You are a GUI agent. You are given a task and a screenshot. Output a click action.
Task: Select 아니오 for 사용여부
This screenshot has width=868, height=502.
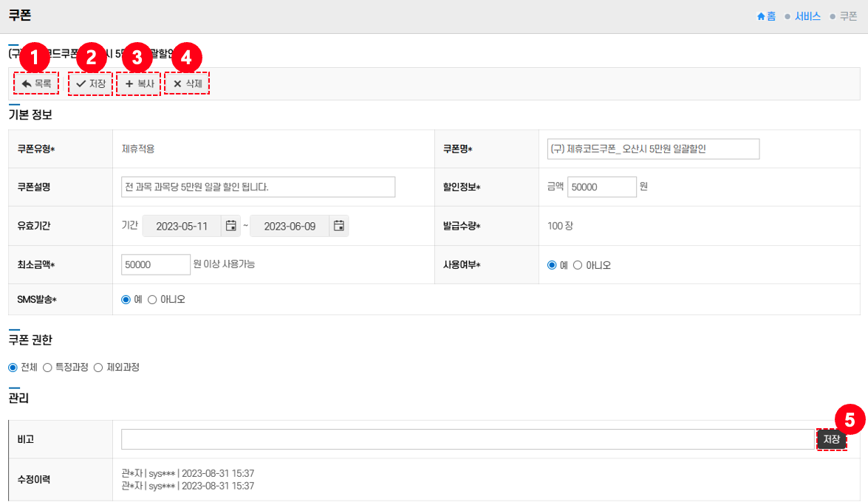coord(578,265)
